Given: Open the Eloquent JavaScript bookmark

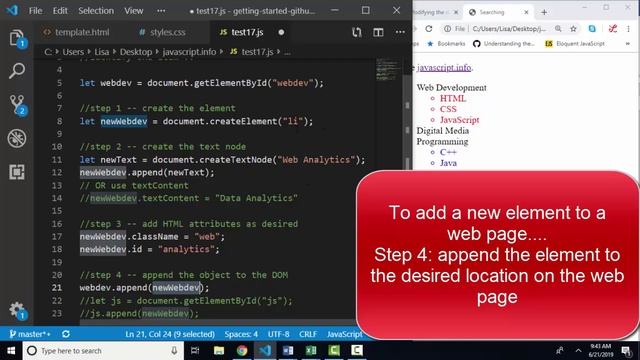Looking at the screenshot, I should pos(575,44).
